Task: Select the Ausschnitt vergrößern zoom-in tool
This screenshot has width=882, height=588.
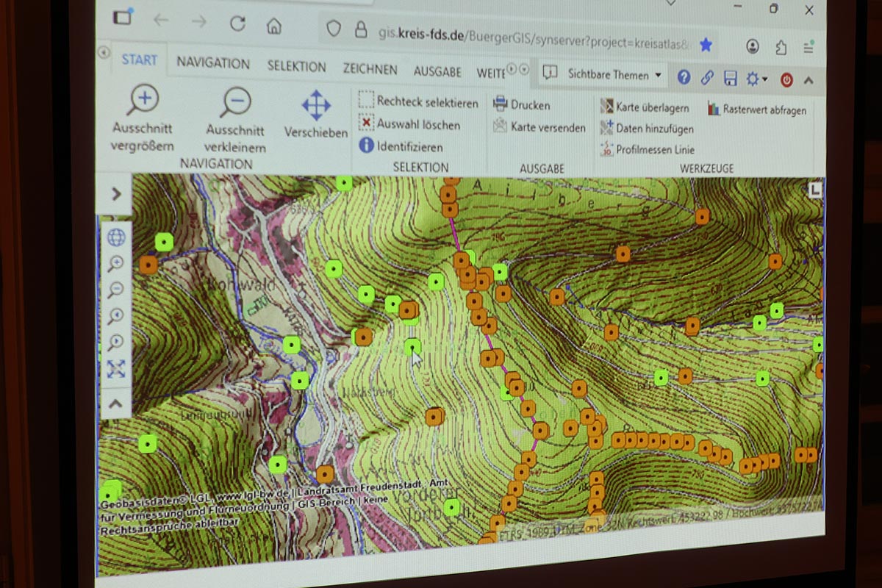Action: pyautogui.click(x=143, y=101)
